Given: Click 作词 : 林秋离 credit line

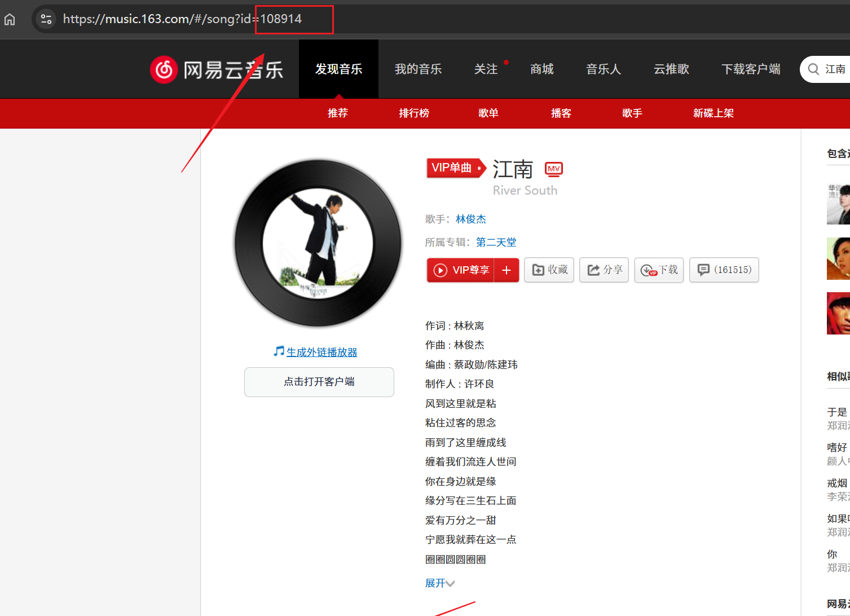Looking at the screenshot, I should coord(455,325).
